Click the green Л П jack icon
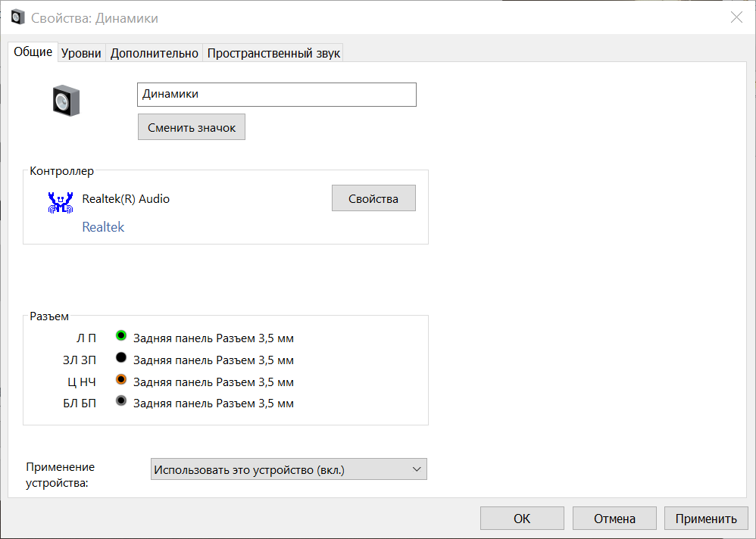Screen dimensions: 756x539 click(120, 336)
